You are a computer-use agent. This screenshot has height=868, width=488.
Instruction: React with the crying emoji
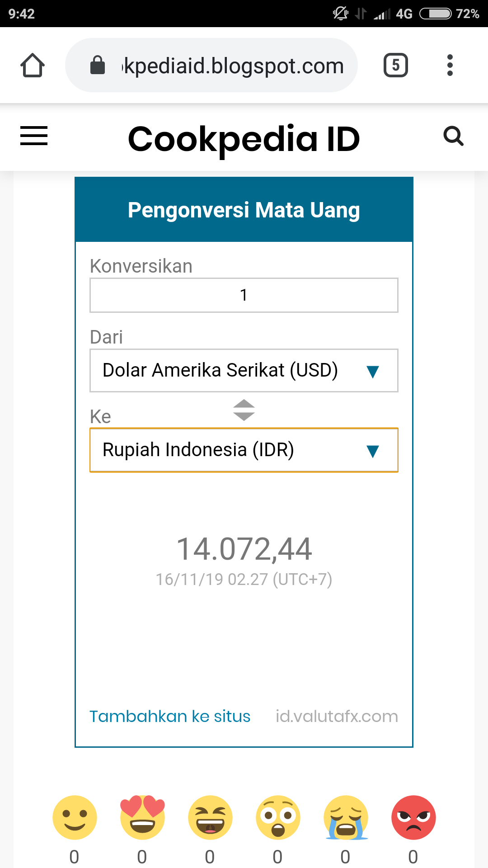tap(346, 817)
